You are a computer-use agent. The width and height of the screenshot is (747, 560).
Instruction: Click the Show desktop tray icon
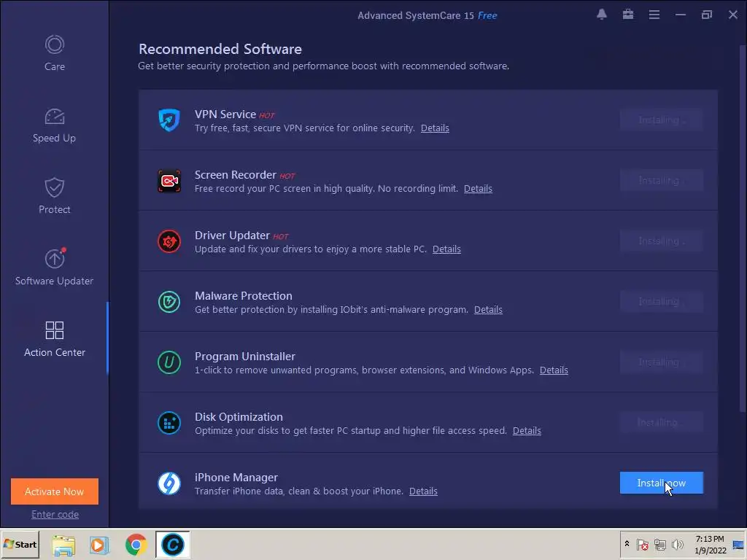(738, 544)
